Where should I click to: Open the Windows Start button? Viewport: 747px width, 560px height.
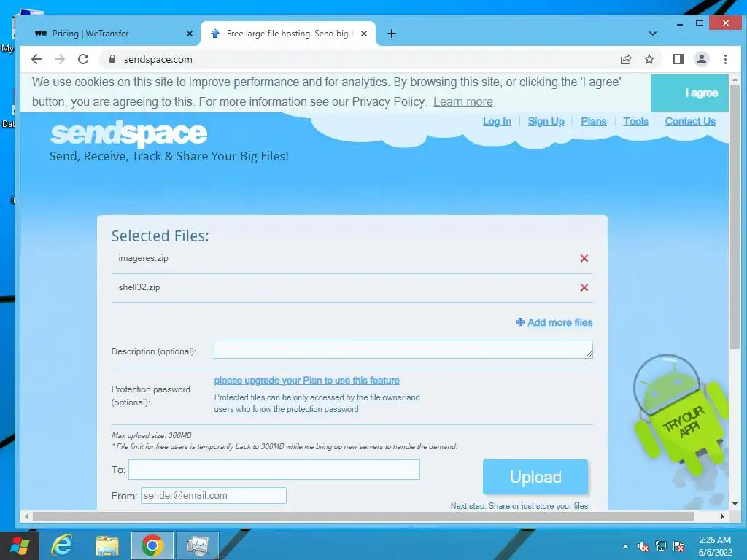[19, 545]
